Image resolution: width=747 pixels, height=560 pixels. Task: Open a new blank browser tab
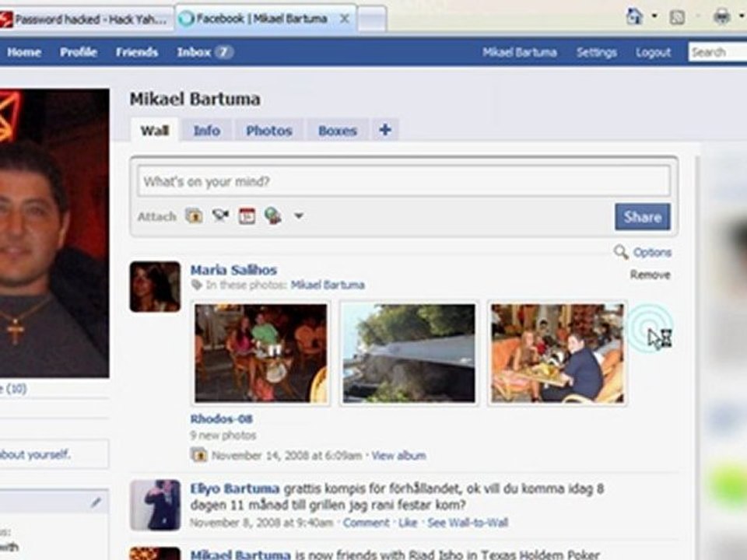tap(372, 19)
